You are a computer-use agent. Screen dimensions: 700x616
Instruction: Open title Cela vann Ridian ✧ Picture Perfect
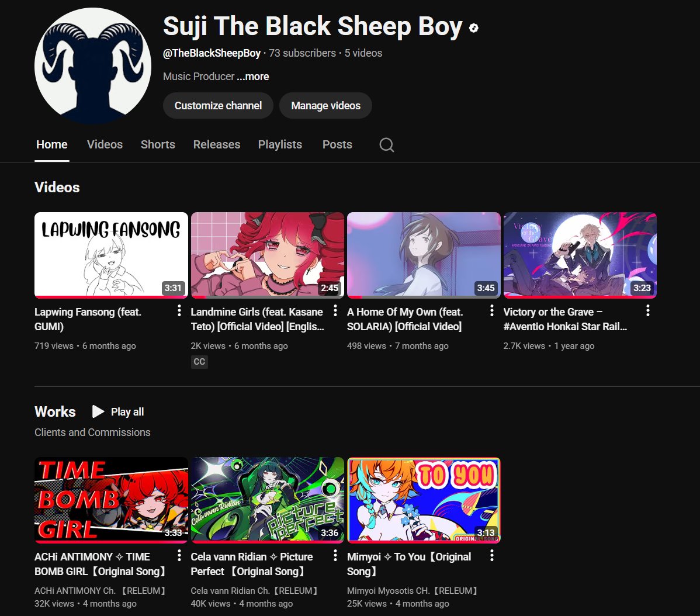252,564
